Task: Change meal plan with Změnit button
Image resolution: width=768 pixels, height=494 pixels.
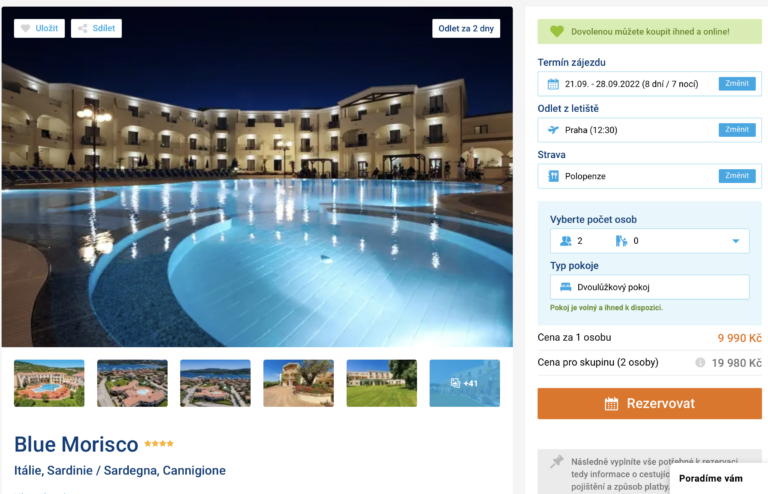Action: (737, 176)
